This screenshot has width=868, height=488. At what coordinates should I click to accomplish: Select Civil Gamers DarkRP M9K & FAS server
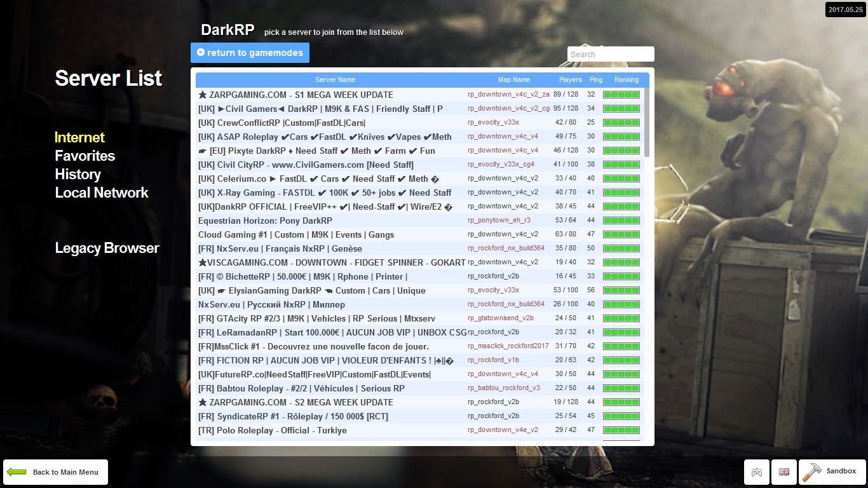pyautogui.click(x=419, y=109)
